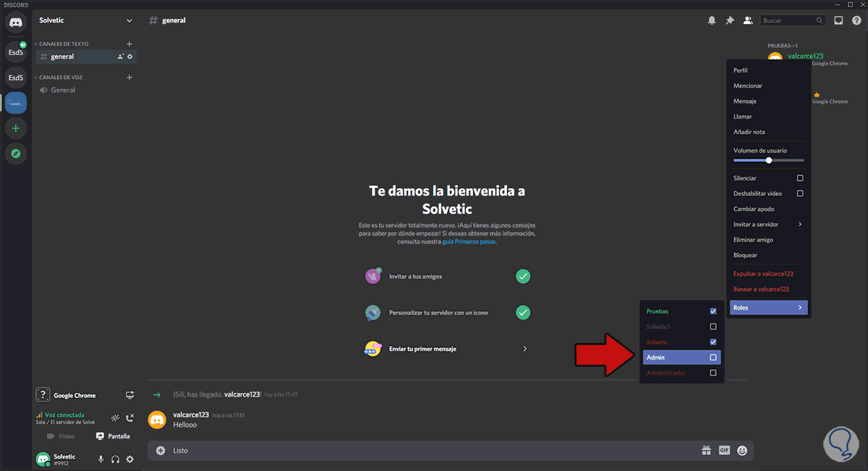Open the Solvetic server icon
This screenshot has height=471, width=868.
point(15,103)
